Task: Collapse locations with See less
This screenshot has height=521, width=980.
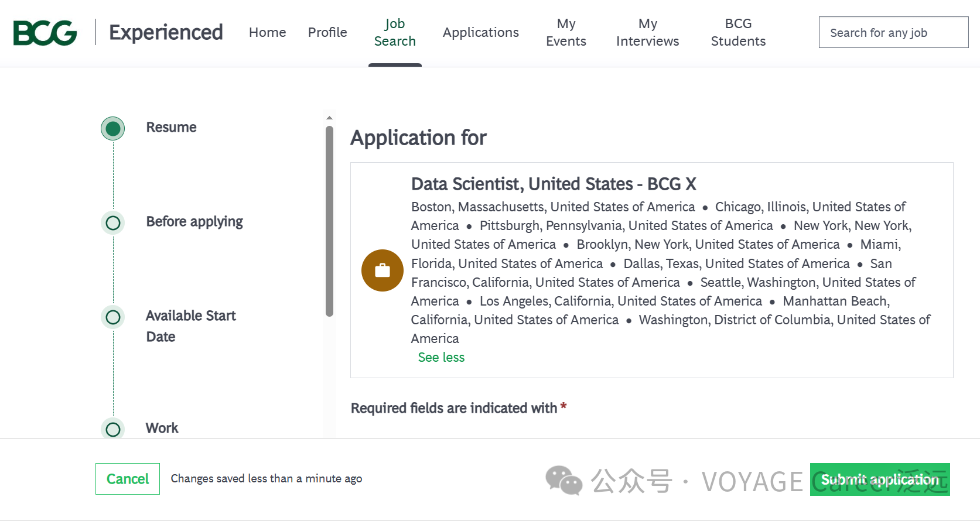Action: pos(441,358)
